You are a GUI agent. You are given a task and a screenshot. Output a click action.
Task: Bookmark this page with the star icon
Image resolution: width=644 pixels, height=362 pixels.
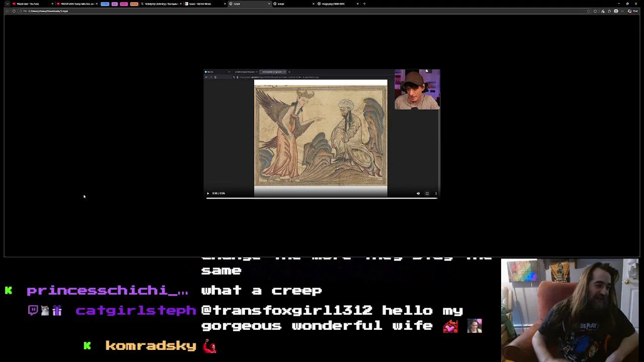pyautogui.click(x=589, y=11)
